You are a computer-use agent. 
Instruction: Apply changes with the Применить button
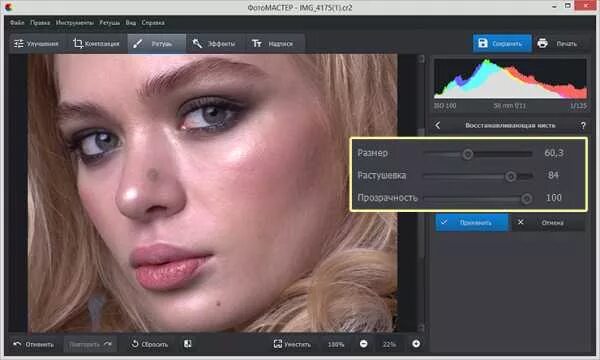click(x=472, y=222)
